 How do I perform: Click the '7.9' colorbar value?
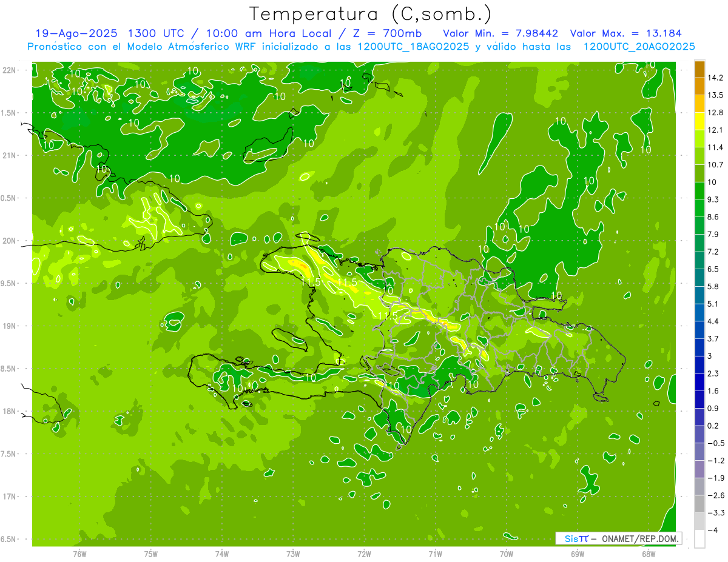(713, 234)
